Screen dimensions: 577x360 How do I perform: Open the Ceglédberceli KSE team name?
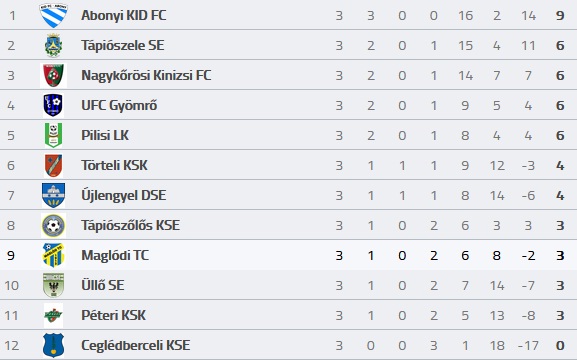135,345
